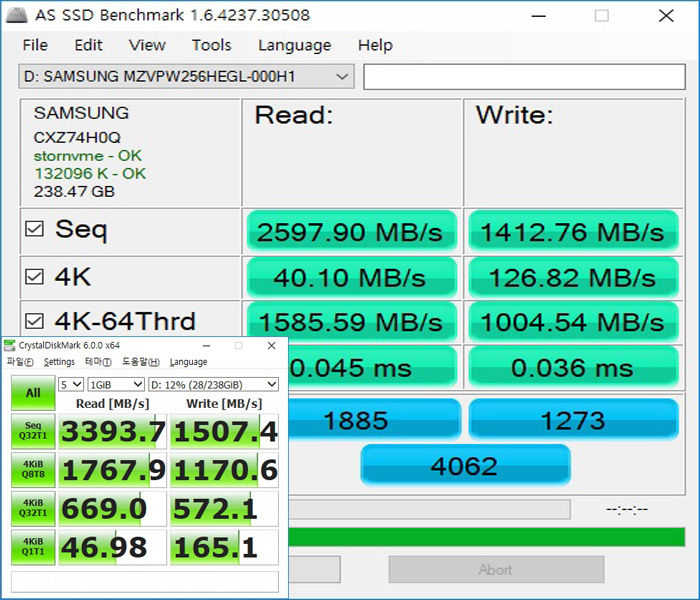The width and height of the screenshot is (700, 600).
Task: Click the empty text field beside the drive selector
Action: pyautogui.click(x=524, y=77)
